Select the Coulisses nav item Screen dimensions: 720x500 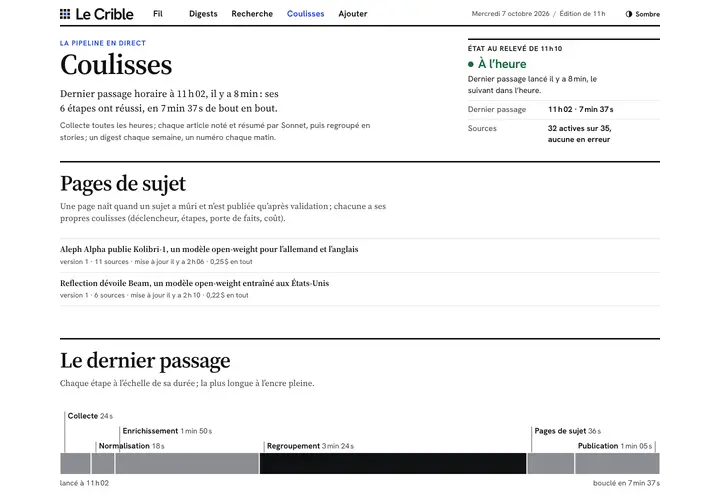coord(305,14)
